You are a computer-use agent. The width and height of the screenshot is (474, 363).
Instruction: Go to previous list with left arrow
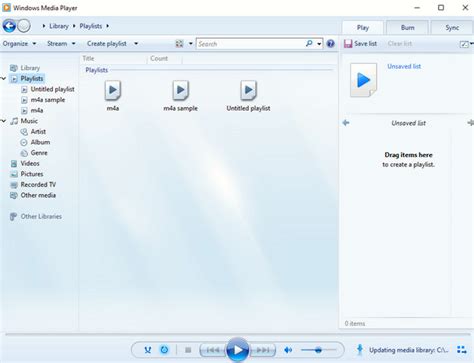[x=346, y=123]
